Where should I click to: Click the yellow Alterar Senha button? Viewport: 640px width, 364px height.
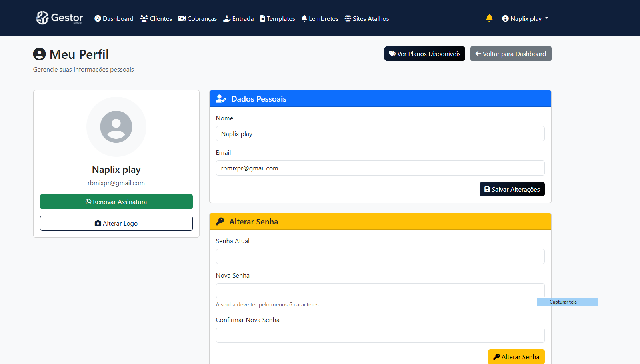[516, 356]
